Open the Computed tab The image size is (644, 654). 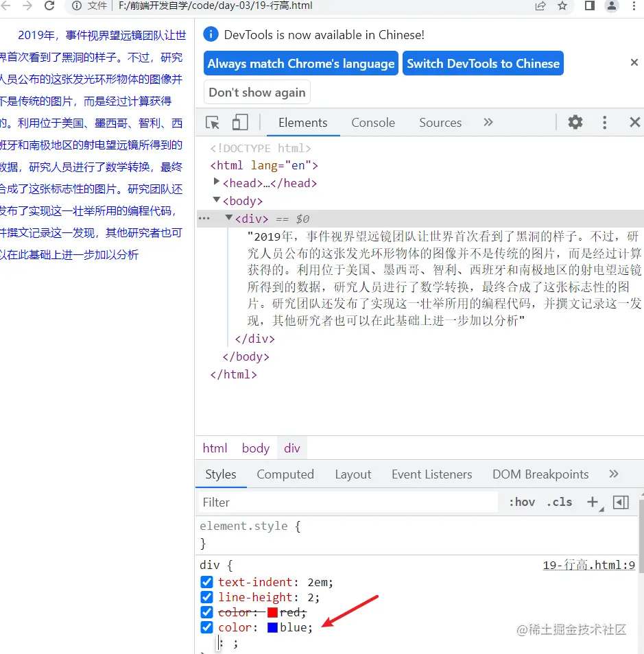click(x=285, y=474)
